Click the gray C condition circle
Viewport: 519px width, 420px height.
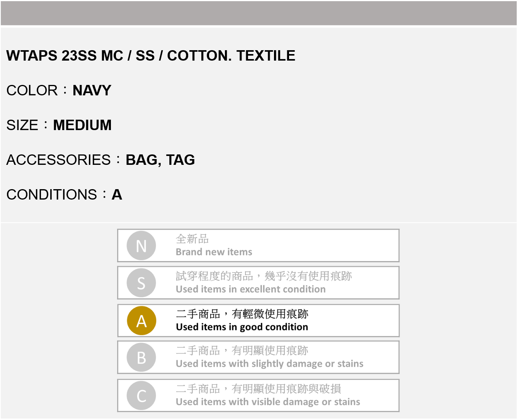coord(141,396)
